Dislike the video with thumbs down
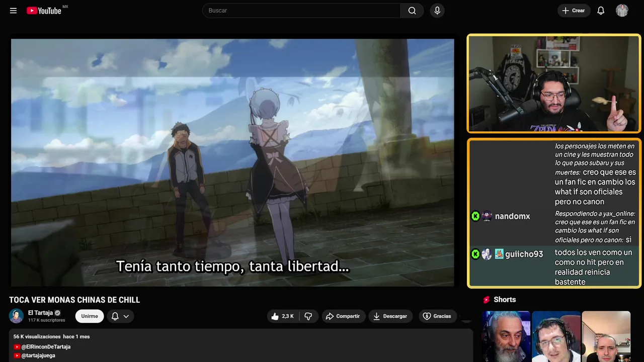The image size is (644, 362). click(308, 316)
